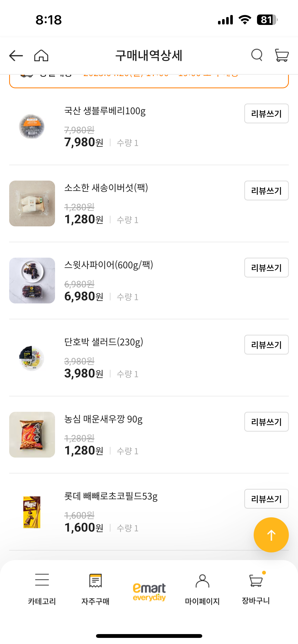Image resolution: width=298 pixels, height=644 pixels.
Task: Write review for 스윗사파이어(600g/팩)
Action: 266,268
